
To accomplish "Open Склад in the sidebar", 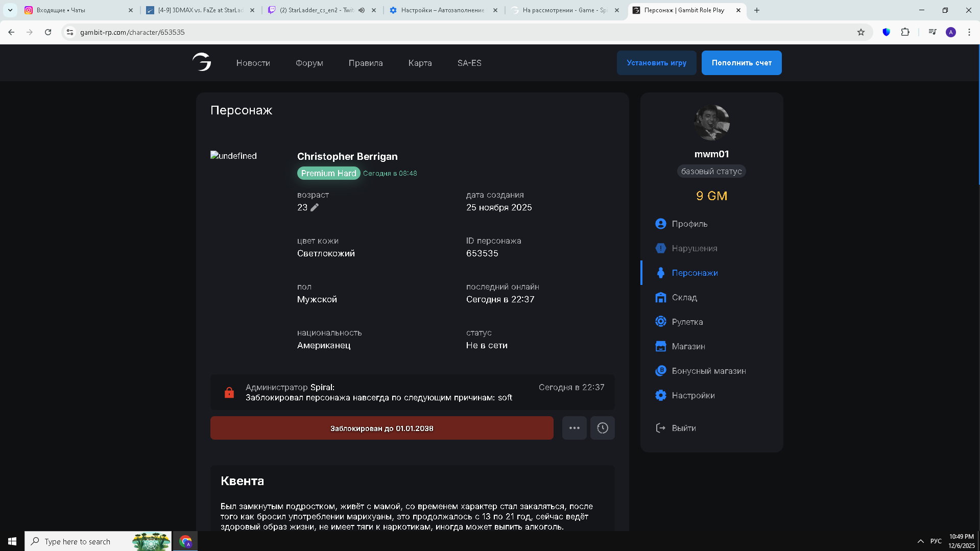I will (x=684, y=297).
